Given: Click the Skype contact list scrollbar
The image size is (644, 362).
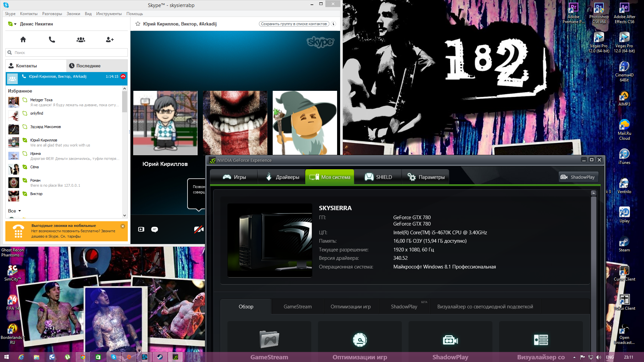Looking at the screenshot, I should click(124, 102).
